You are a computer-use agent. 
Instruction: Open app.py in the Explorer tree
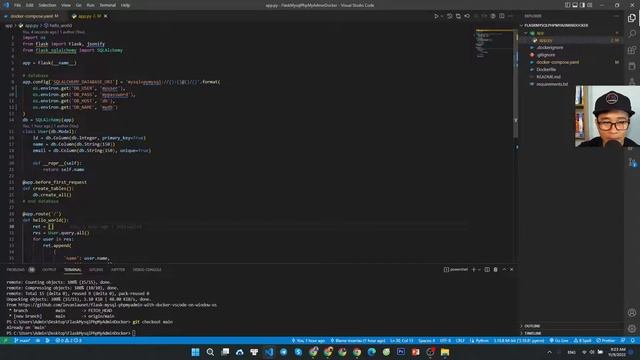545,40
